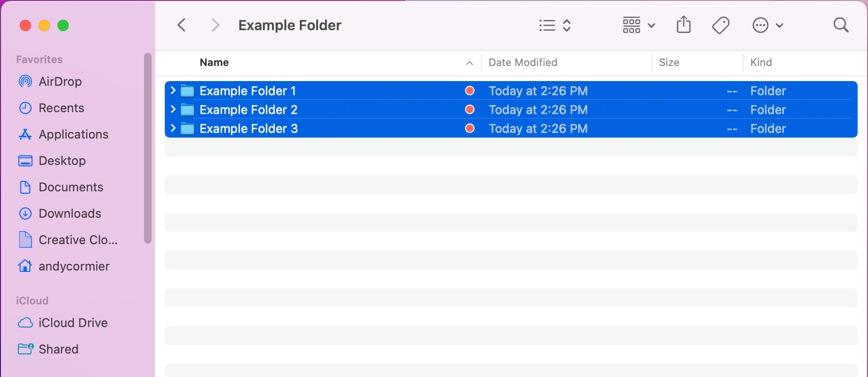Select the Example Folder 1 name
The width and height of the screenshot is (868, 377).
tap(248, 91)
